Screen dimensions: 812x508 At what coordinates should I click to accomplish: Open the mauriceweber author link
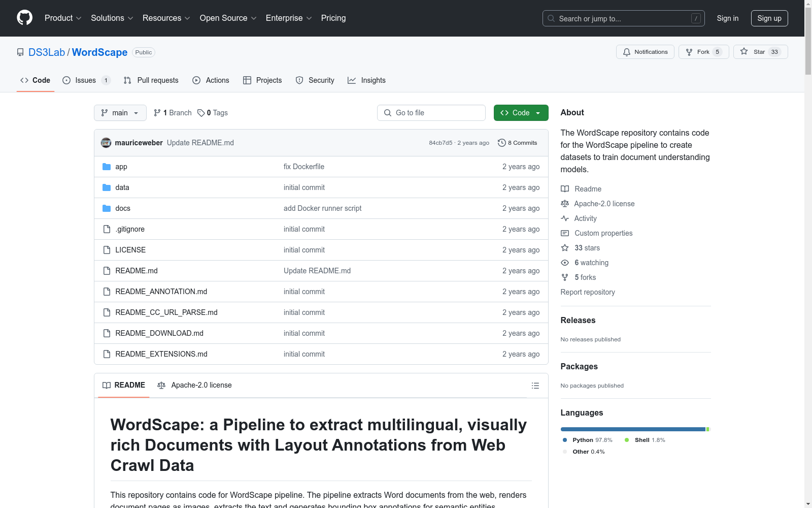pos(139,143)
